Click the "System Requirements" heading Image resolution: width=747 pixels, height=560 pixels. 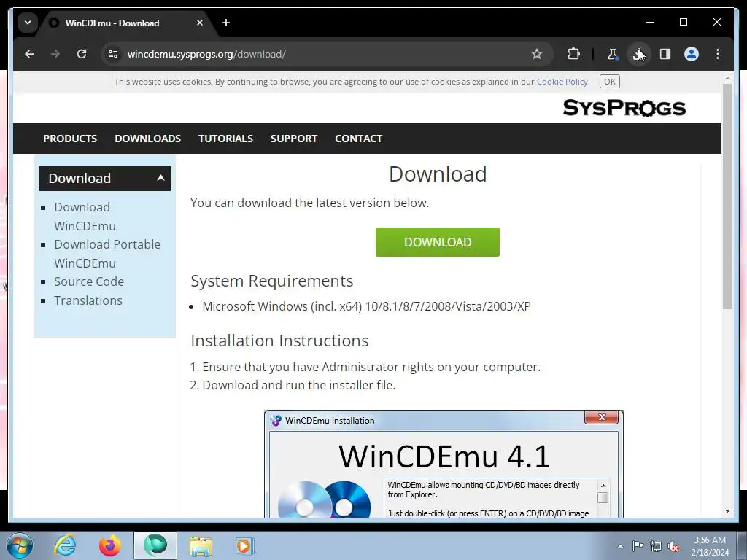click(272, 281)
